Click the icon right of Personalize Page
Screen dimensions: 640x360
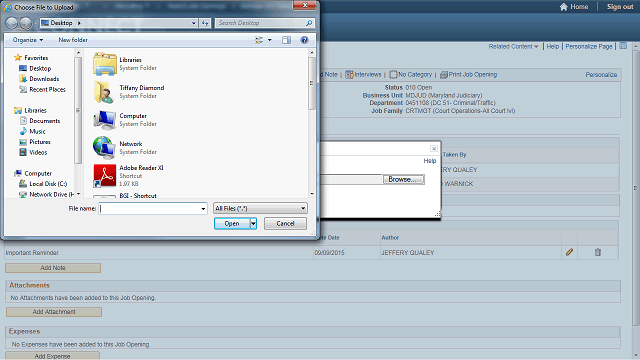[x=623, y=46]
